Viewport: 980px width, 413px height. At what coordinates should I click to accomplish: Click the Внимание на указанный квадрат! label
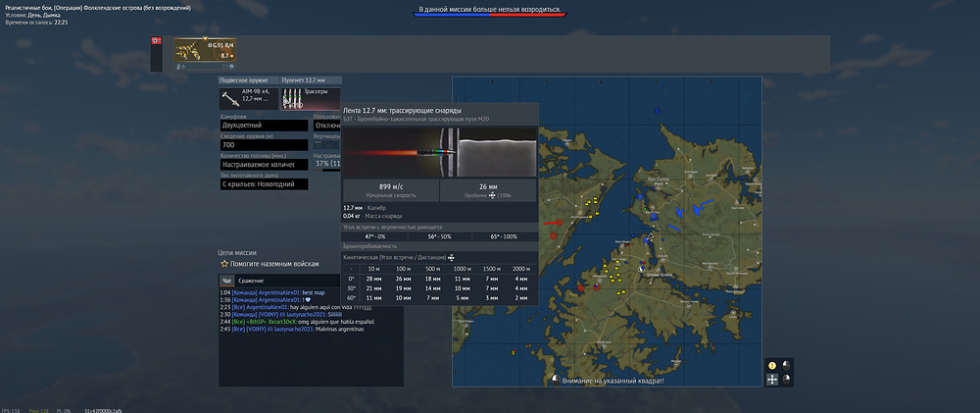612,381
